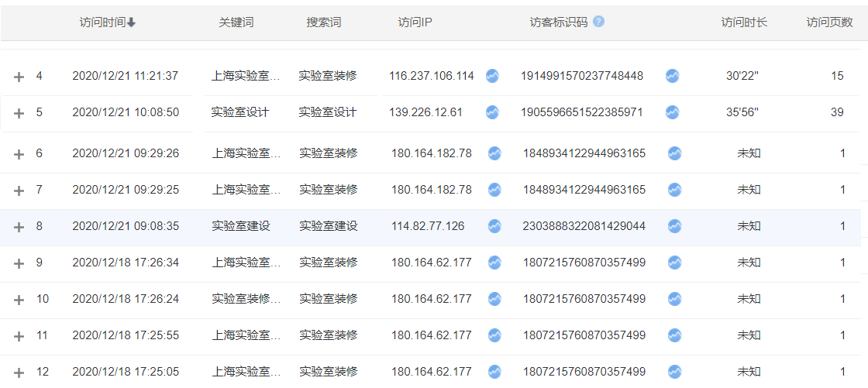Viewport: 868px width, 388px height.
Task: Click help question mark beside 访客标识码
Action: (598, 22)
